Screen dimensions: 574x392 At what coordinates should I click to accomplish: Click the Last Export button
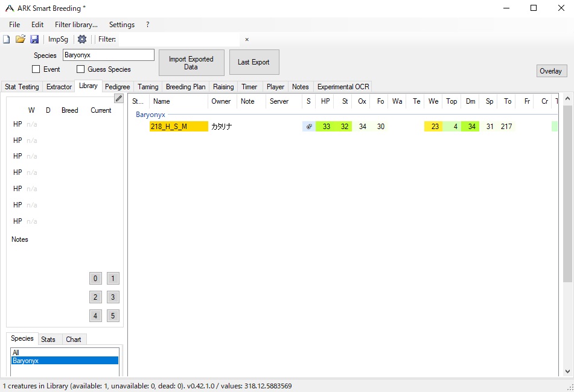click(254, 62)
